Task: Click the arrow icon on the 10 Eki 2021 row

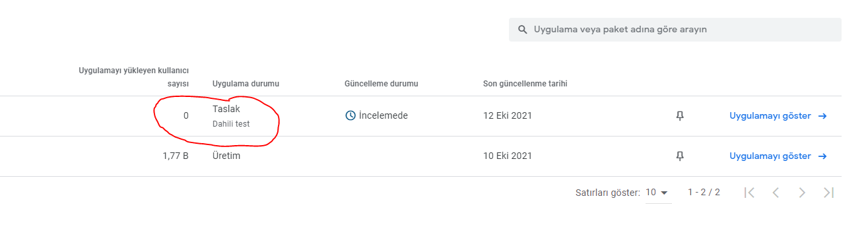Action: (822, 156)
